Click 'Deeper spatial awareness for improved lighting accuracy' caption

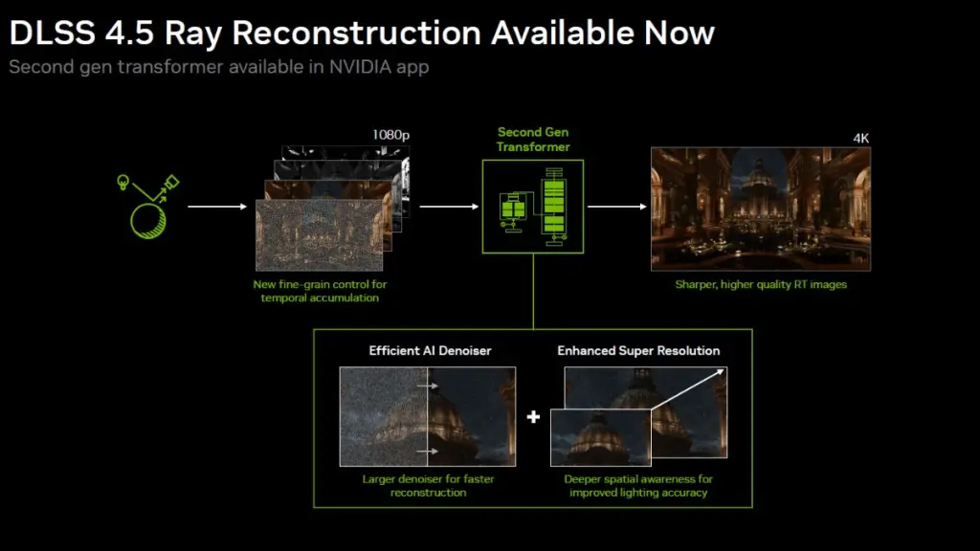click(638, 486)
